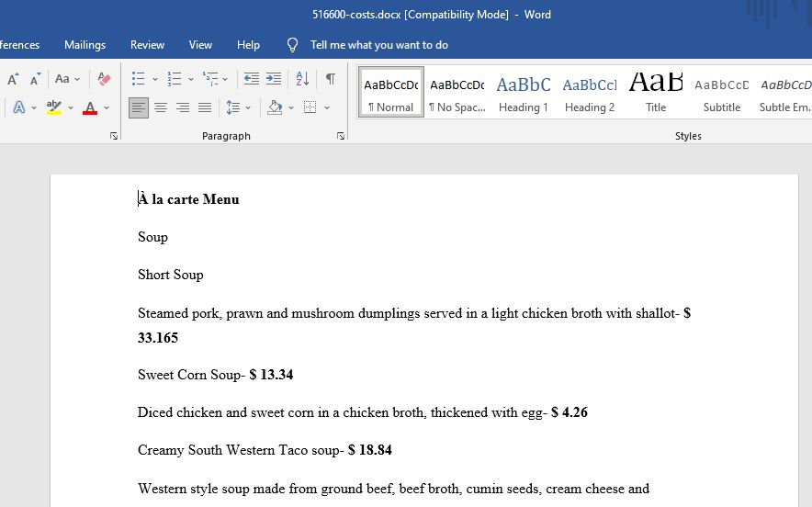The width and height of the screenshot is (812, 507).
Task: Apply the Heading 1 style
Action: point(523,92)
